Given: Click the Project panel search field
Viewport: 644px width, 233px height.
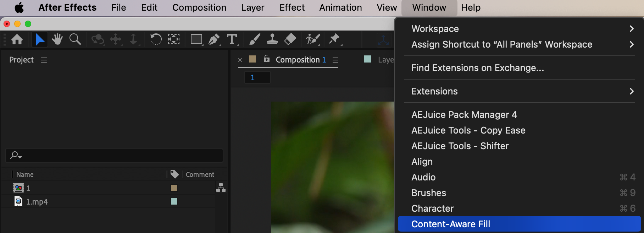Looking at the screenshot, I should tap(117, 156).
